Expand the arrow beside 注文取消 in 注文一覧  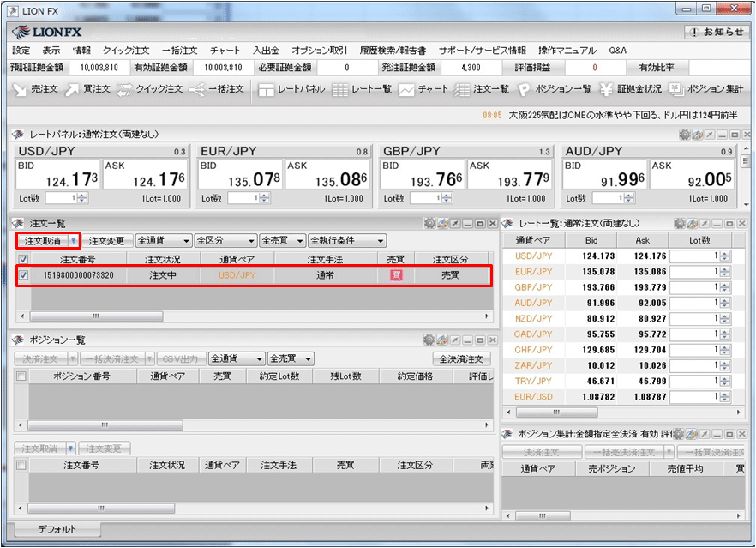pos(74,241)
